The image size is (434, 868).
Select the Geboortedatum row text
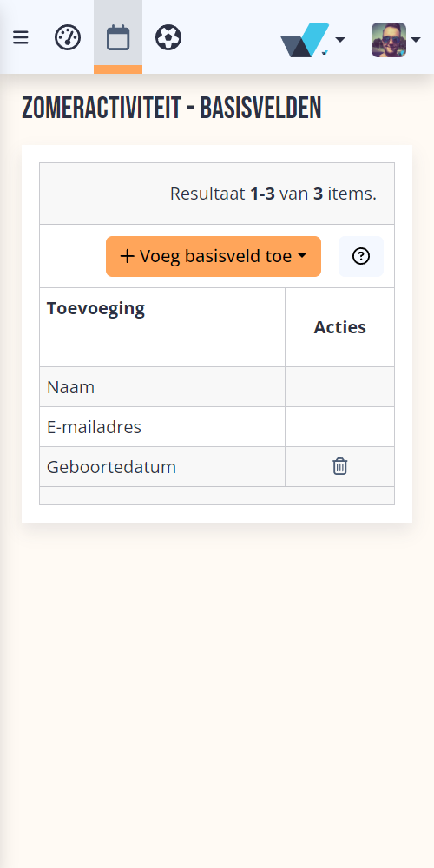coord(111,467)
